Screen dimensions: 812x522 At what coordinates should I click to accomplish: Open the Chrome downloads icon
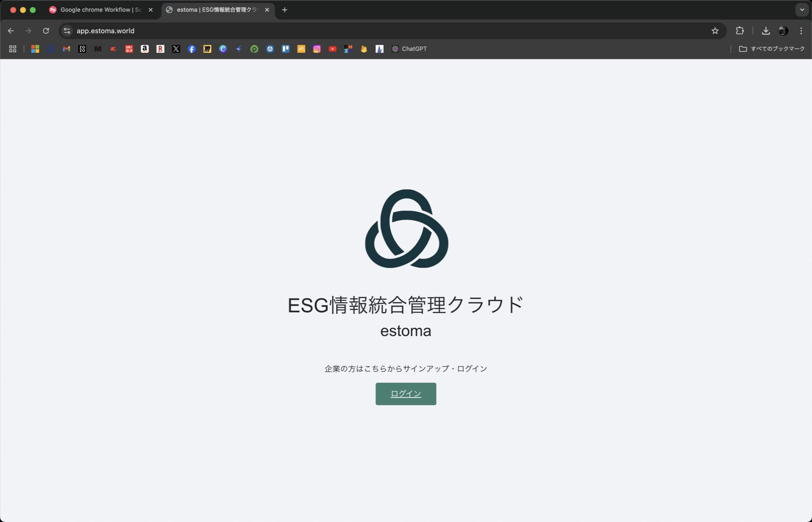(766, 31)
